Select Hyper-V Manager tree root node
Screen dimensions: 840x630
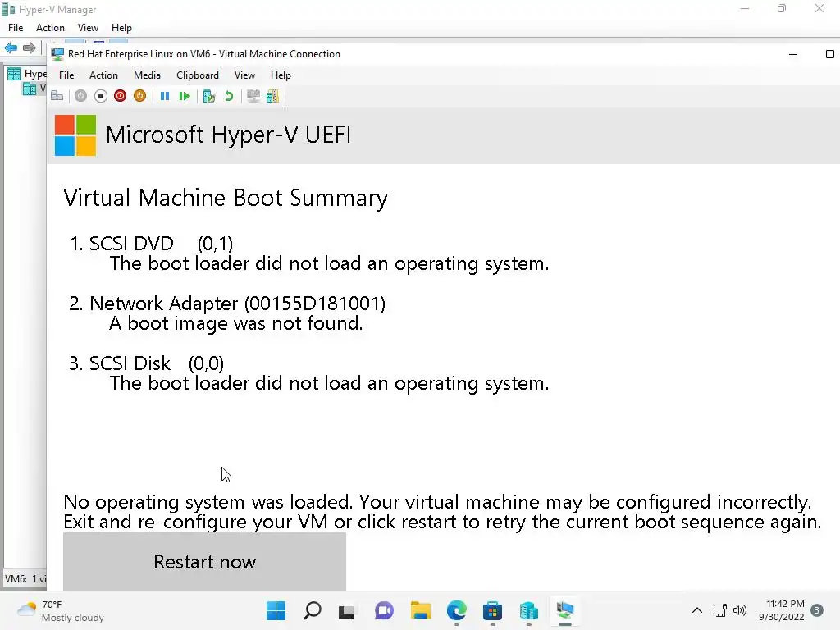coord(27,74)
